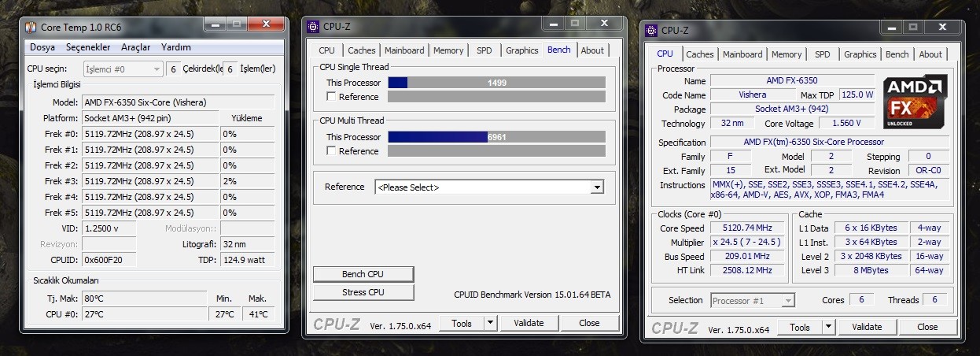Enable Reference checkbox under CPU Multi Thread
980x356 pixels.
(331, 150)
